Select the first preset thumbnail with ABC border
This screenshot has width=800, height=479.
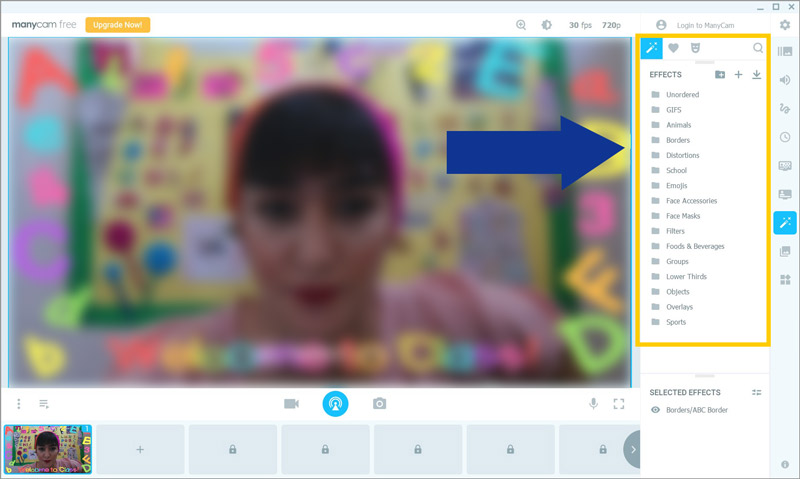coord(48,449)
